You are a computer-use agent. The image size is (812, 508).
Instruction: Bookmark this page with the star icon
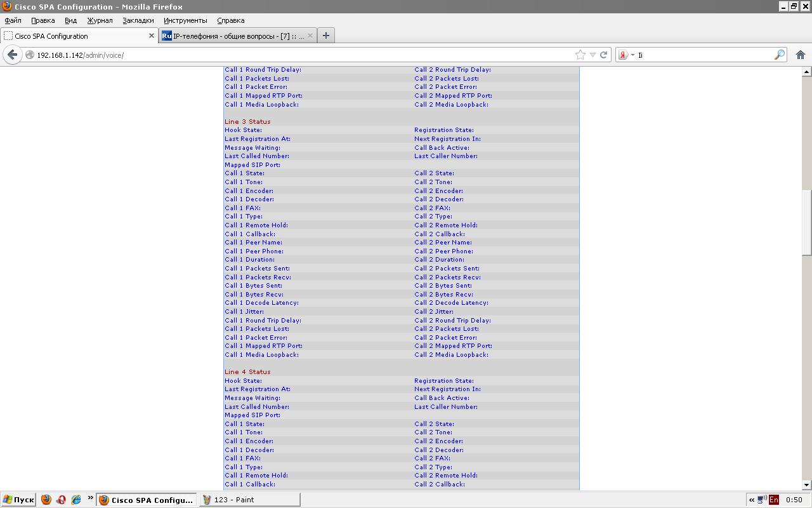[580, 55]
